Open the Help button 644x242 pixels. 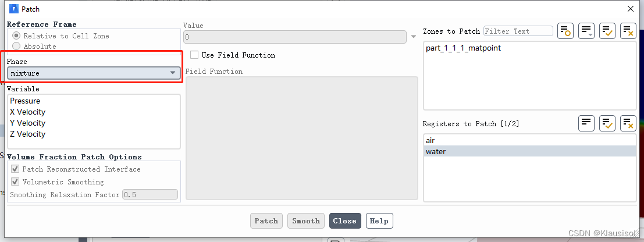[x=379, y=221]
